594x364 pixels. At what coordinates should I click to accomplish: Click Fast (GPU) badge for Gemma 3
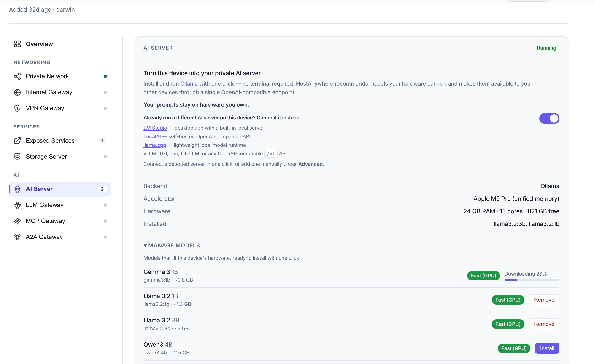coord(483,276)
